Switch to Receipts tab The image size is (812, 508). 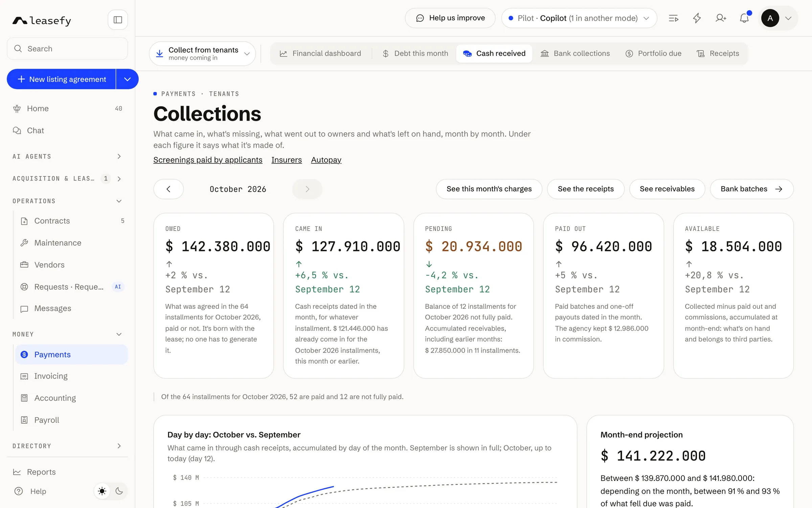pyautogui.click(x=718, y=54)
